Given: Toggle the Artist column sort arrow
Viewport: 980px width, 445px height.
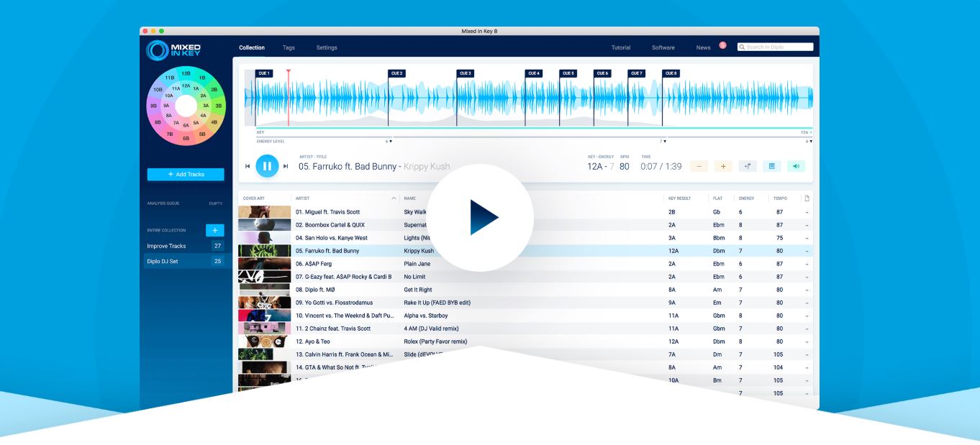Looking at the screenshot, I should 394,198.
